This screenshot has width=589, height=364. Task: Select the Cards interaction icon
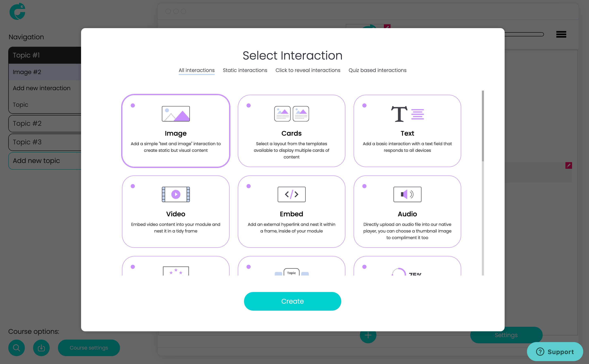(x=292, y=114)
